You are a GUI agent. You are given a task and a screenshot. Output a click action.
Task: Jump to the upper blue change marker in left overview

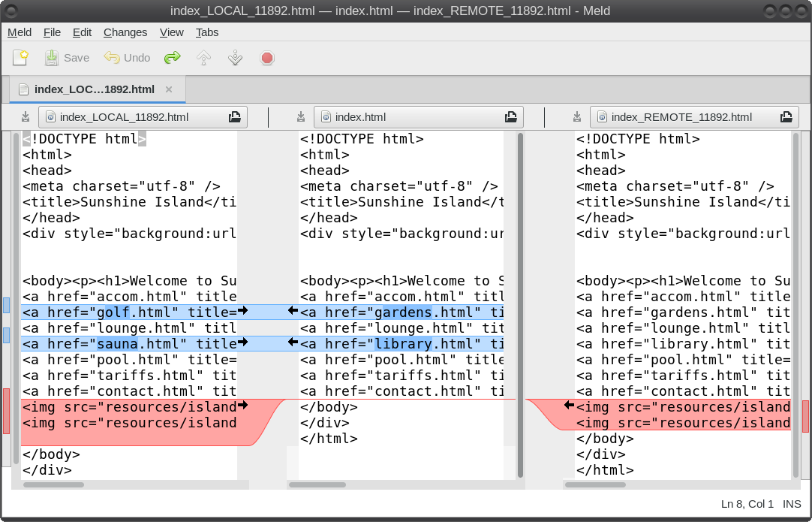6,306
